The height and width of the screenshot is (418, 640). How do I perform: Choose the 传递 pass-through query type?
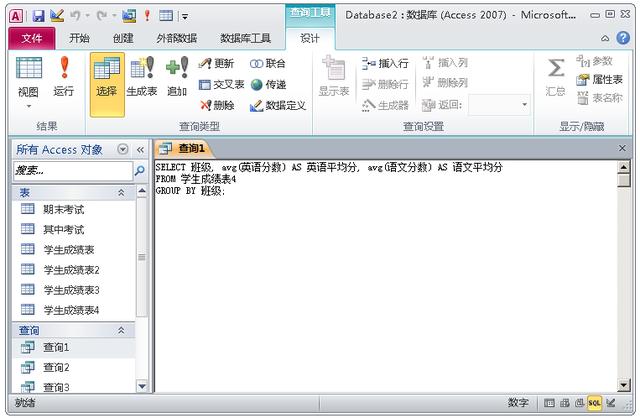point(268,84)
